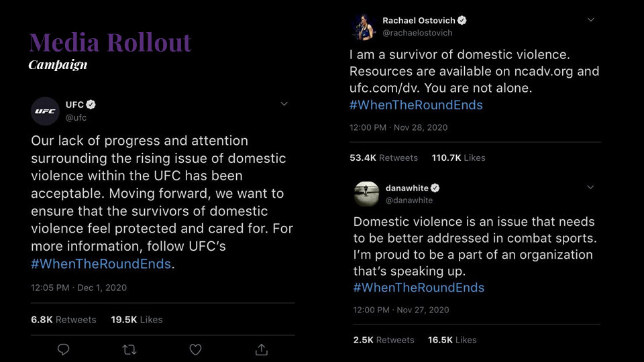
Task: Open the UFC profile picture
Action: coord(45,111)
